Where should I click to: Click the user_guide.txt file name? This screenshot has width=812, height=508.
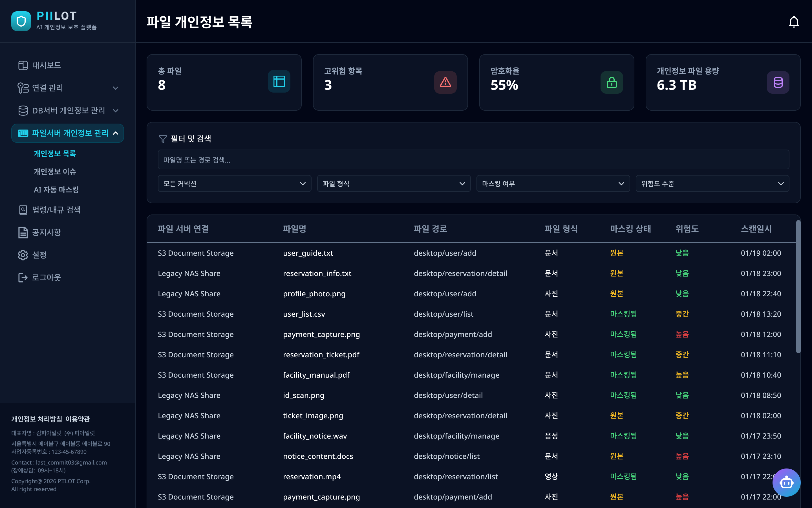(x=308, y=253)
